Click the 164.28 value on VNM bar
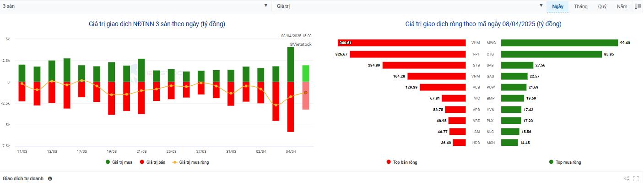 pyautogui.click(x=400, y=76)
